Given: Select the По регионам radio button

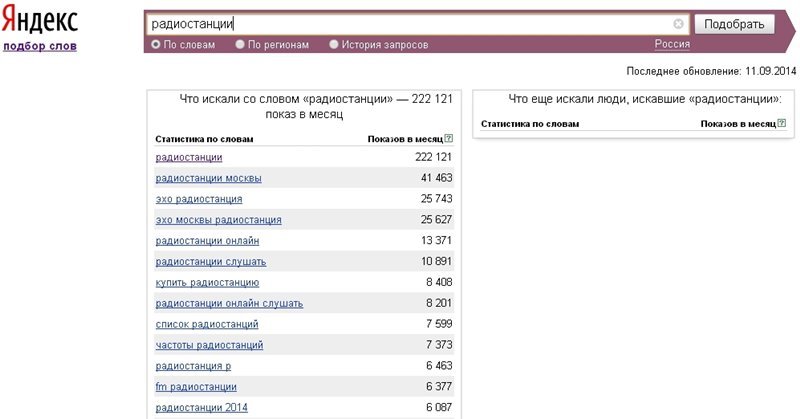Looking at the screenshot, I should coord(240,44).
